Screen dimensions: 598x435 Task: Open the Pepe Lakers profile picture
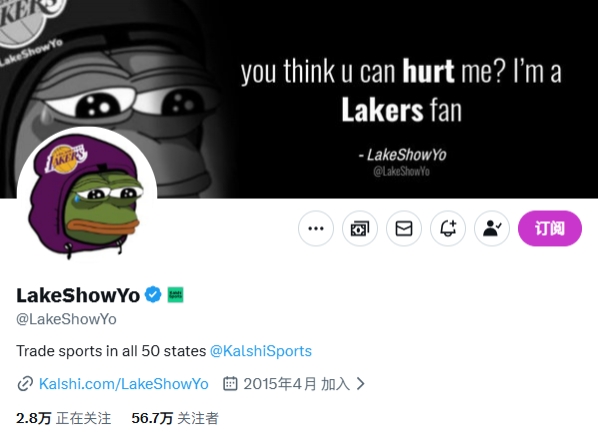(87, 197)
